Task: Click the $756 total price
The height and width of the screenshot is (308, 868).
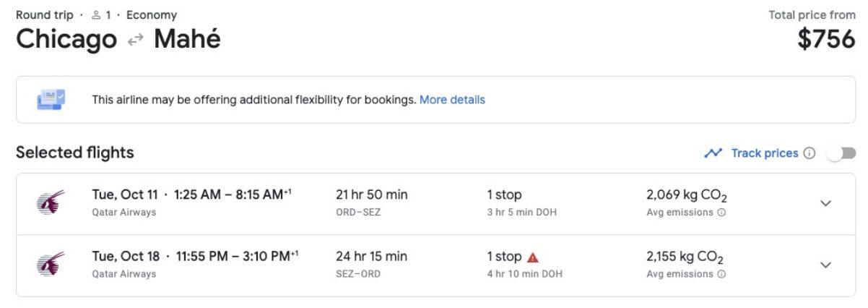Action: pos(826,40)
